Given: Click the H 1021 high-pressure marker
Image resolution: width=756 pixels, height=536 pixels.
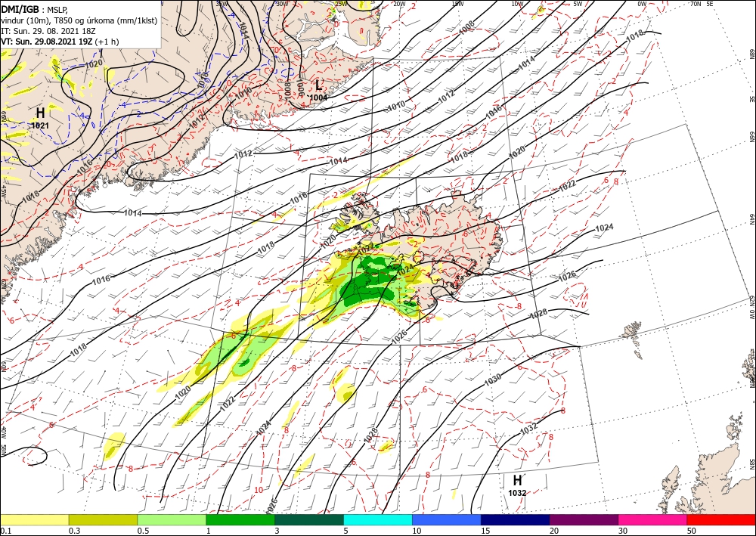Looking at the screenshot, I should 41,118.
